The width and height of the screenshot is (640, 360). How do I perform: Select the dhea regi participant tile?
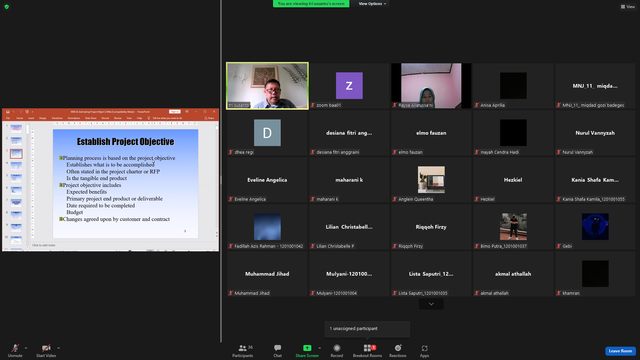pos(267,133)
